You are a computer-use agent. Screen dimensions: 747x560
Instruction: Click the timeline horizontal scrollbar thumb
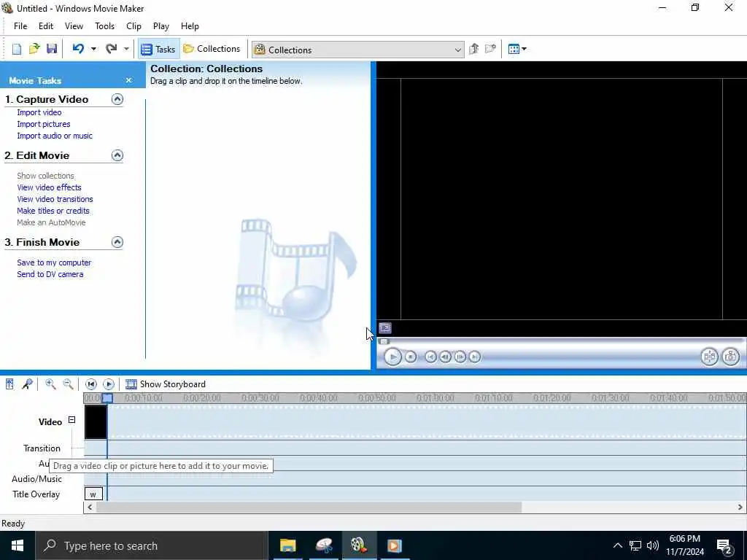tap(309, 507)
